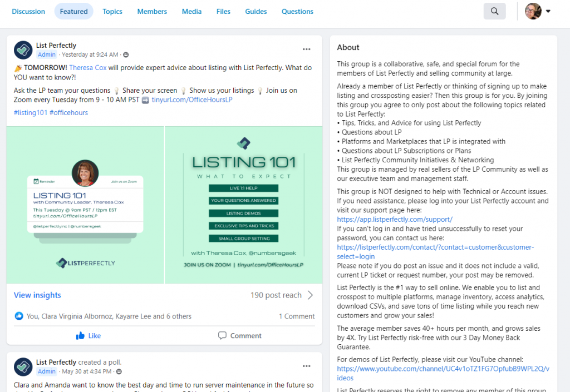Screen dimensions: 570x392
Task: Click the Comment button on the post
Action: point(240,336)
